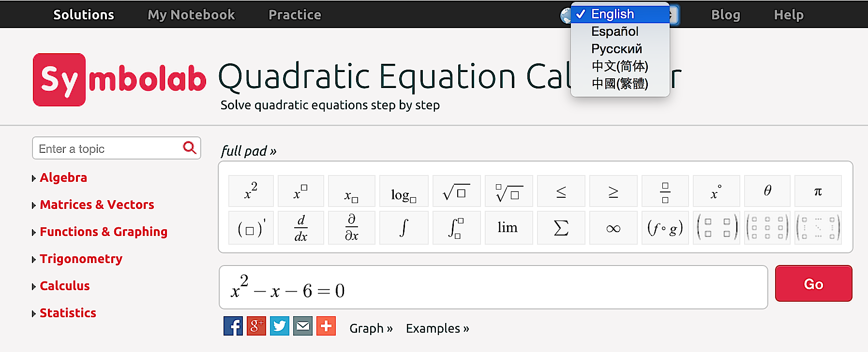868x352 pixels.
Task: Open the Practice menu item
Action: pos(295,15)
